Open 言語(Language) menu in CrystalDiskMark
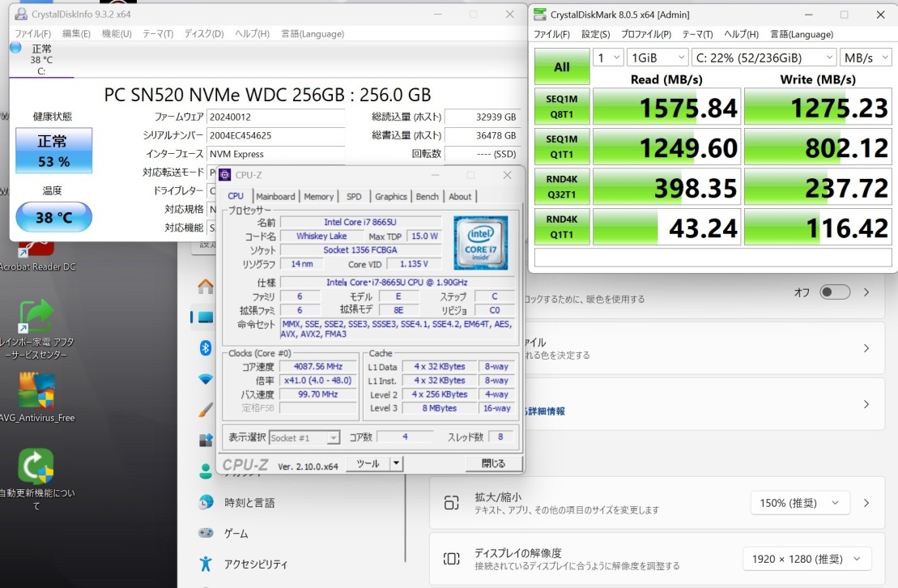The height and width of the screenshot is (588, 898). pyautogui.click(x=802, y=34)
